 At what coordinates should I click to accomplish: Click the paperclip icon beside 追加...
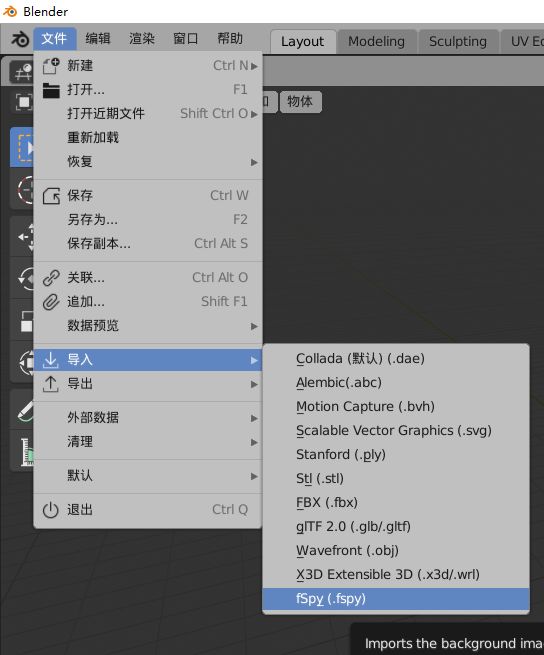pyautogui.click(x=51, y=302)
